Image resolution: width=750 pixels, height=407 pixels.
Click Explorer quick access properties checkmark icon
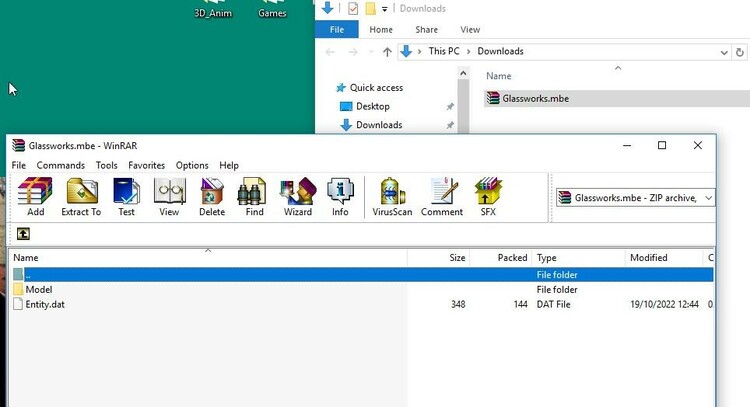pos(353,9)
